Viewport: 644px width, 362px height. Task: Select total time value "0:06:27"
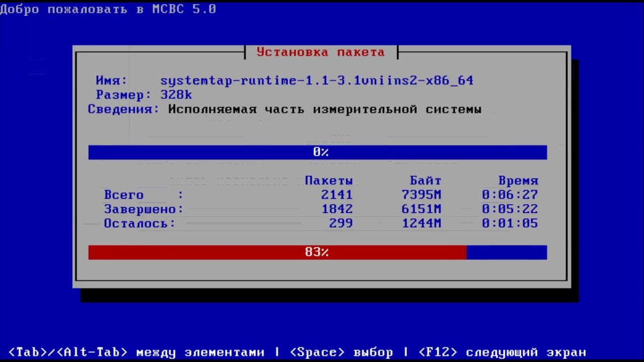pos(510,195)
